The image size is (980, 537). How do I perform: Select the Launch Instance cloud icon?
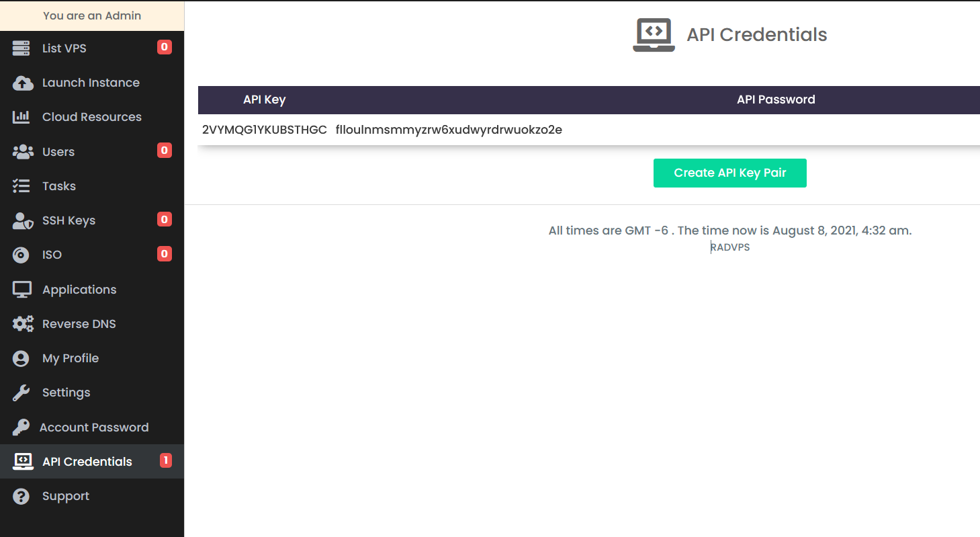[x=22, y=82]
